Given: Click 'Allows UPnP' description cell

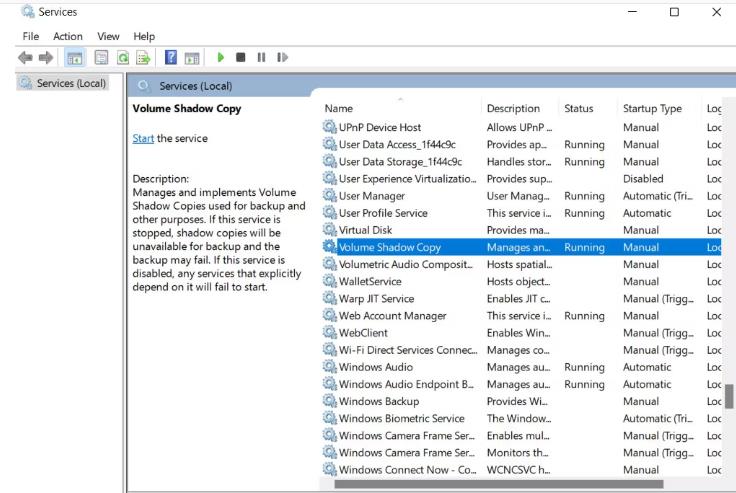Looking at the screenshot, I should point(519,127).
